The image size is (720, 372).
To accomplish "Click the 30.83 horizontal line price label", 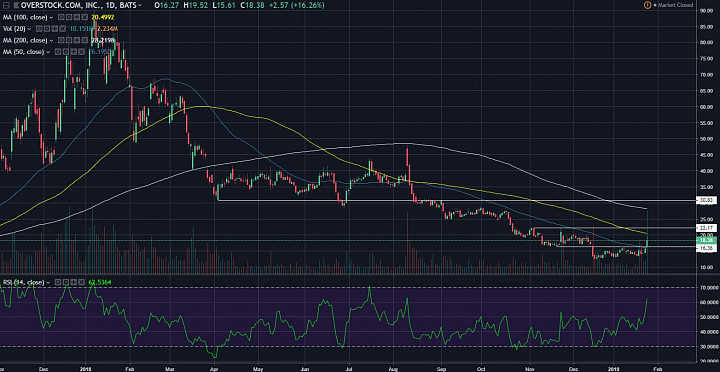I will click(705, 201).
